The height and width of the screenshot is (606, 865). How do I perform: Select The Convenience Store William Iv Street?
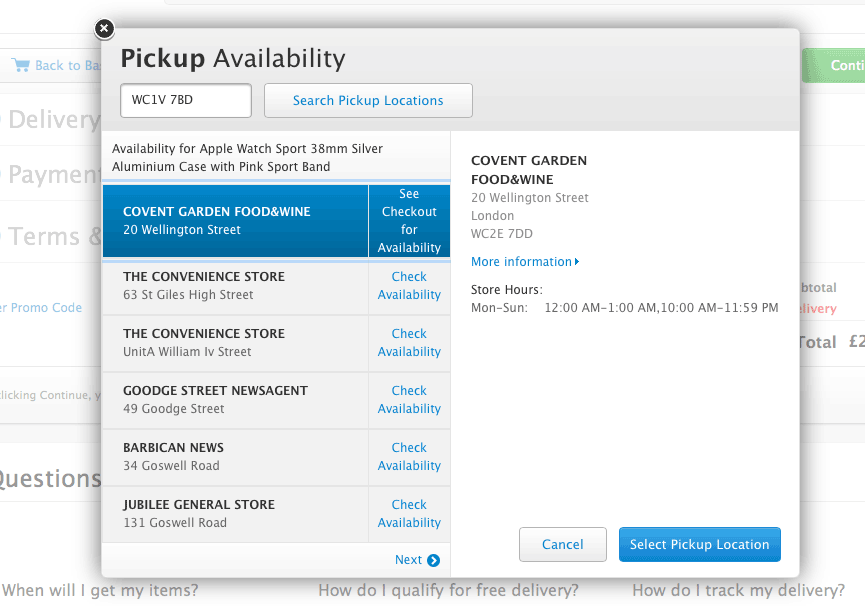[235, 343]
